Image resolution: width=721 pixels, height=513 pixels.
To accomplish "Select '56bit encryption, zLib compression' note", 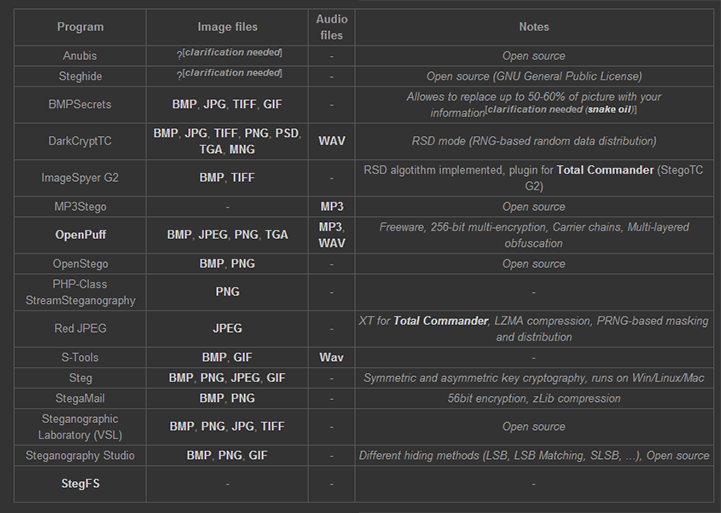I will (534, 399).
